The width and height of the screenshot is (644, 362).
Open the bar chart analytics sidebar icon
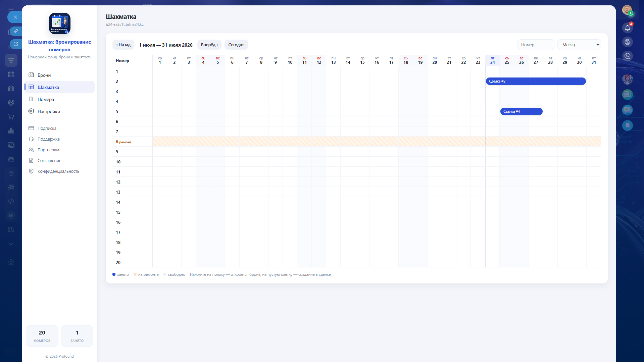(11, 131)
